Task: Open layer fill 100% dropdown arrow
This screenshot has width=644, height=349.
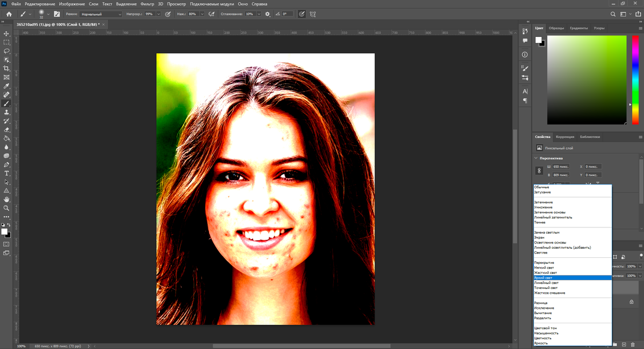Action: pyautogui.click(x=640, y=276)
